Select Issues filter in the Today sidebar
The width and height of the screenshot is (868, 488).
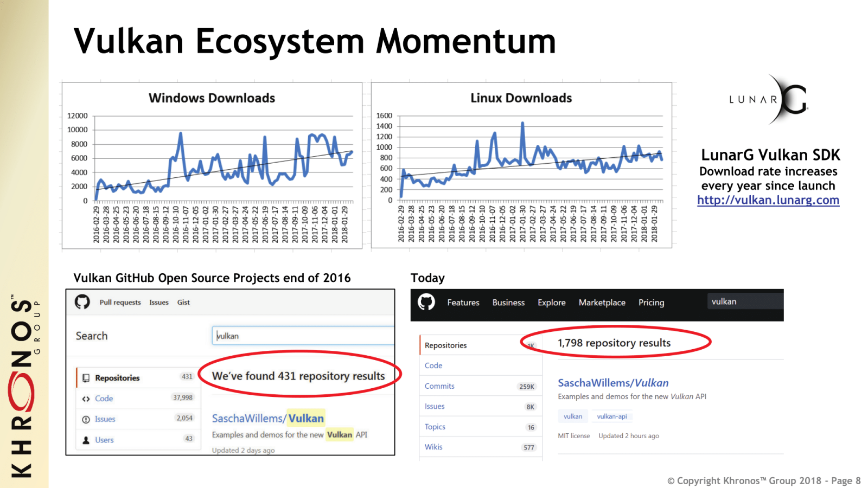pos(481,406)
